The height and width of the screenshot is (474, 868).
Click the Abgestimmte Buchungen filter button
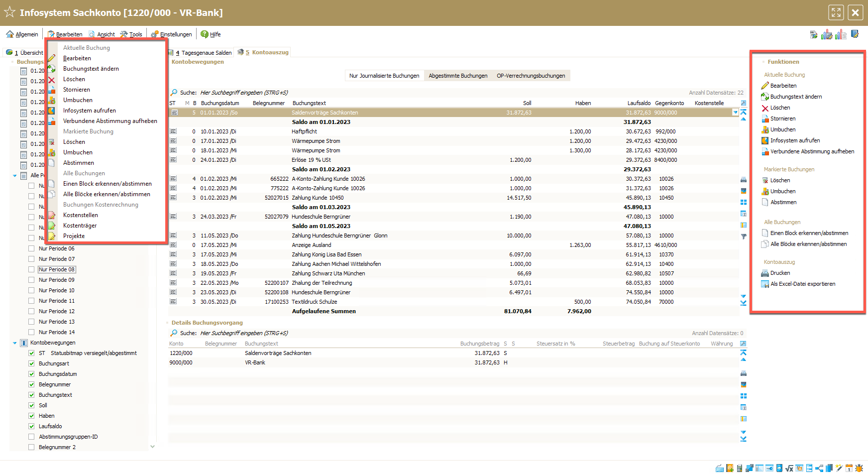click(458, 76)
